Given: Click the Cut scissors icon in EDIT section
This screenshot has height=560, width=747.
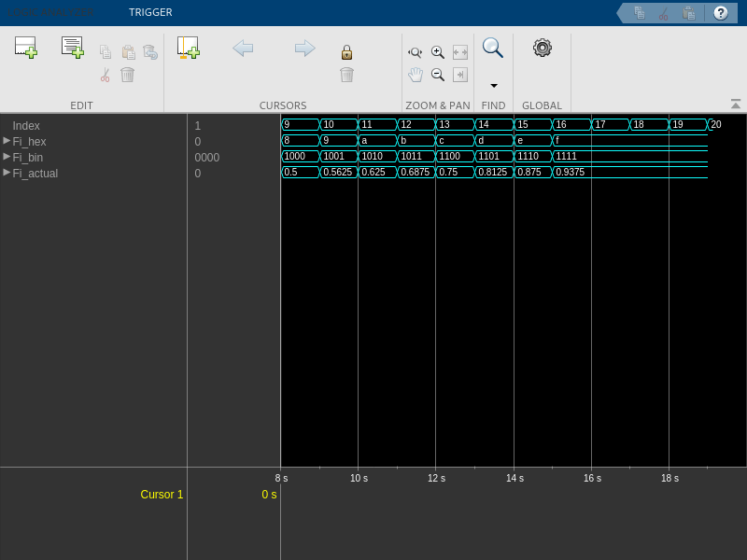Looking at the screenshot, I should [106, 75].
